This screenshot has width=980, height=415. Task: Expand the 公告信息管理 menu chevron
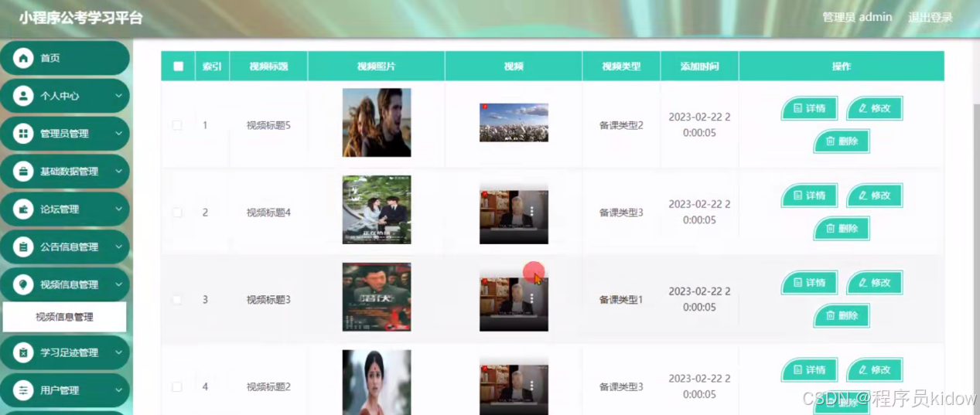pos(118,247)
